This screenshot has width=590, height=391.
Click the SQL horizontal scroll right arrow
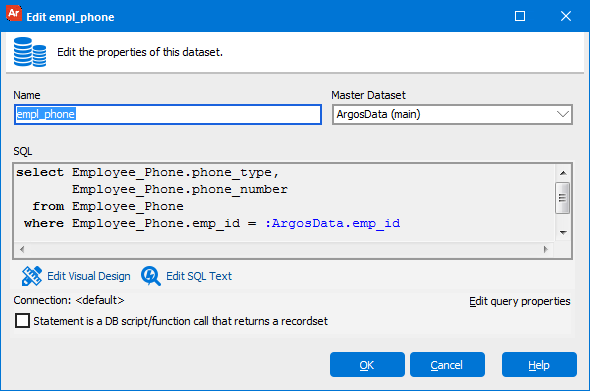coord(546,249)
